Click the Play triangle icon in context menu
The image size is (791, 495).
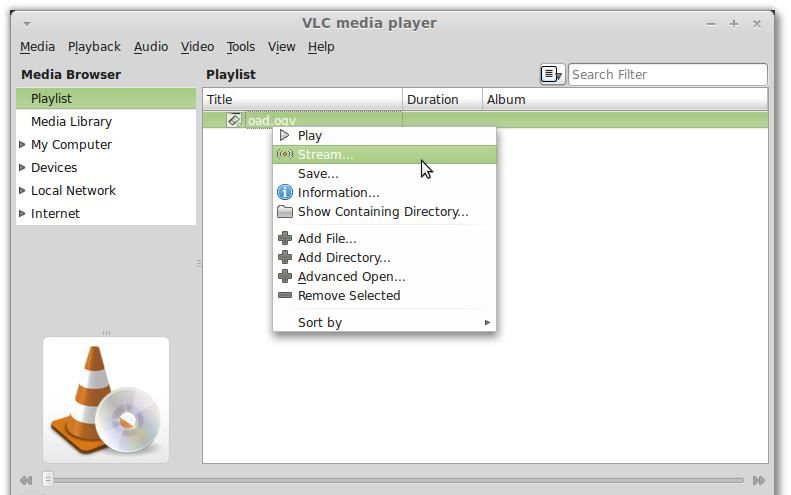[x=285, y=135]
